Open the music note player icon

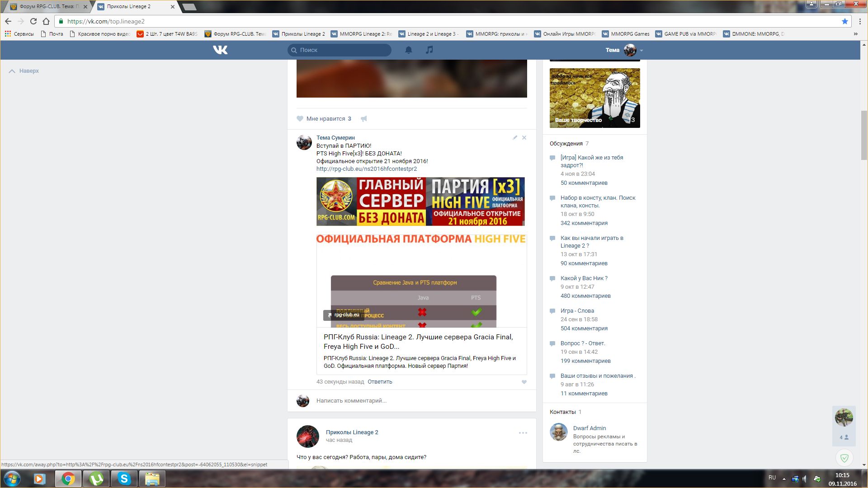coord(429,50)
